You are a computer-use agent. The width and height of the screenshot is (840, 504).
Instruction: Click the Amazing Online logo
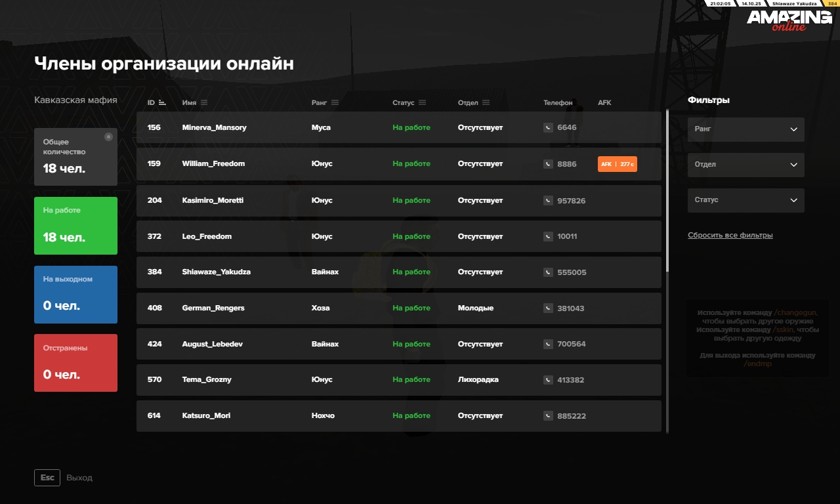789,20
